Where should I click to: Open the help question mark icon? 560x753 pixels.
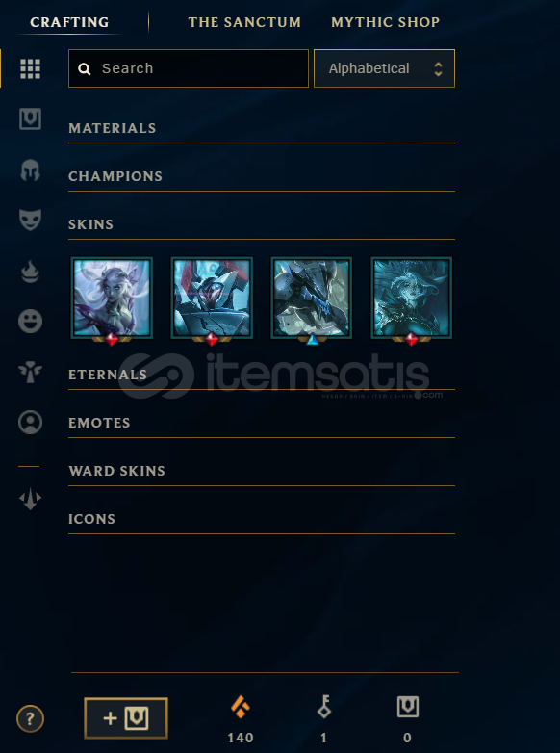pyautogui.click(x=30, y=719)
